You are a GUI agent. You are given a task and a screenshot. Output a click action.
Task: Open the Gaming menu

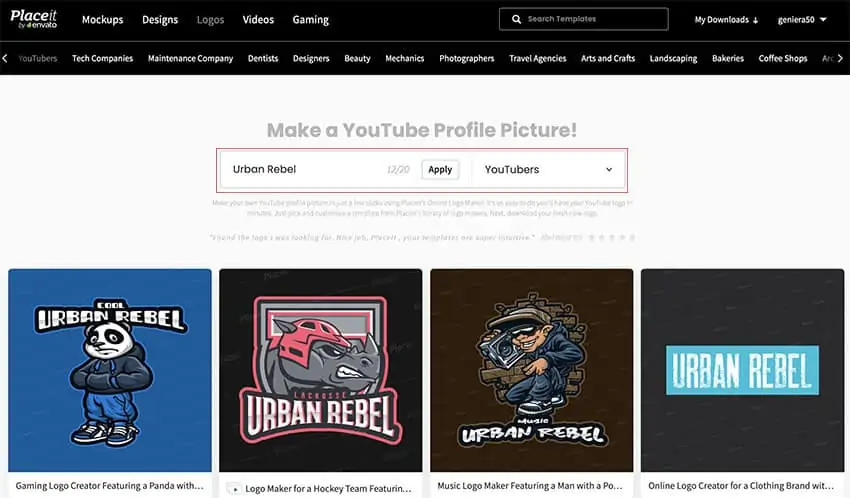[311, 20]
